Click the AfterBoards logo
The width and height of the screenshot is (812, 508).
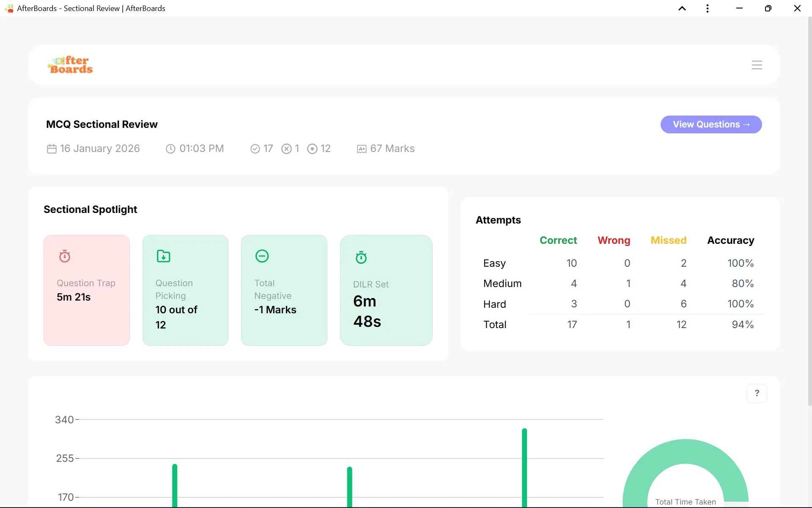tap(70, 65)
